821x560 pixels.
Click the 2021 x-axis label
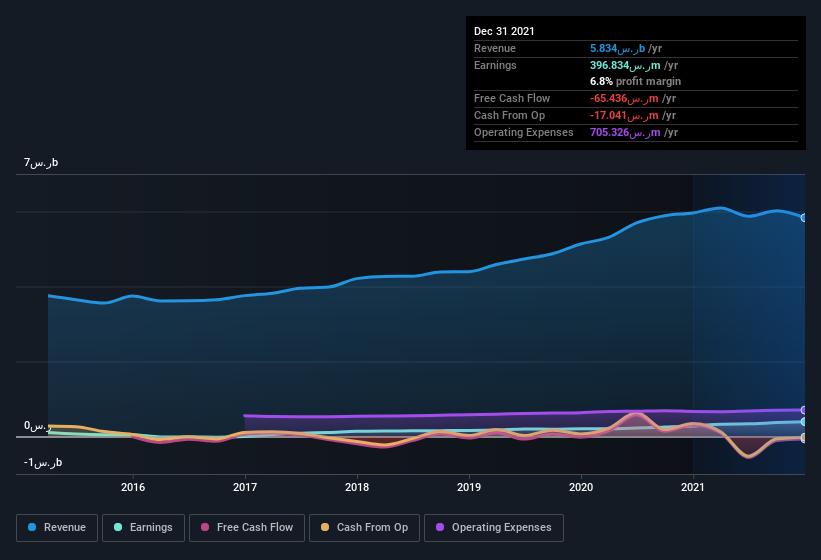(693, 487)
